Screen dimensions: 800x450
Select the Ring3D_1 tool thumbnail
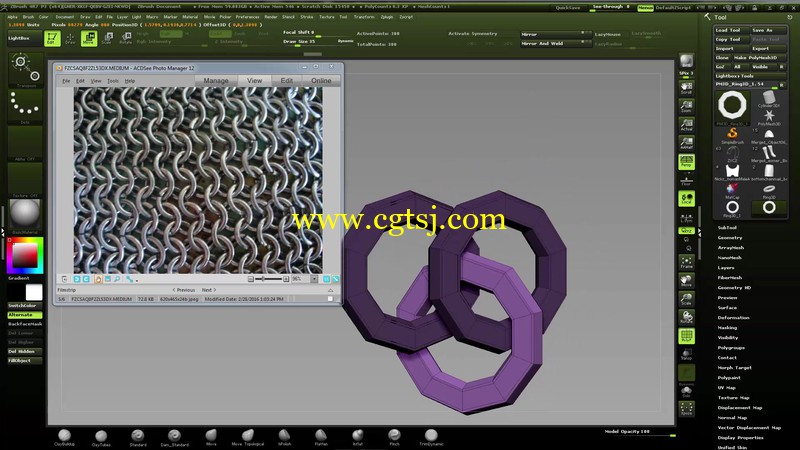(732, 208)
